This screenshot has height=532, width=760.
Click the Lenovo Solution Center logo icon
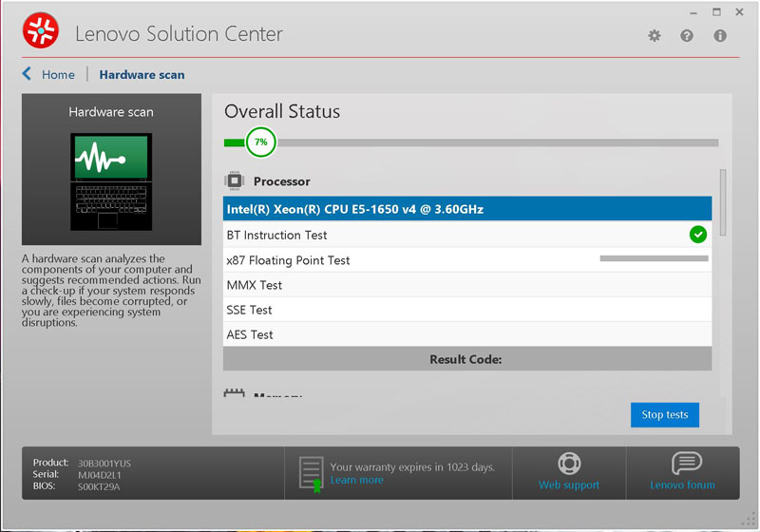41,31
